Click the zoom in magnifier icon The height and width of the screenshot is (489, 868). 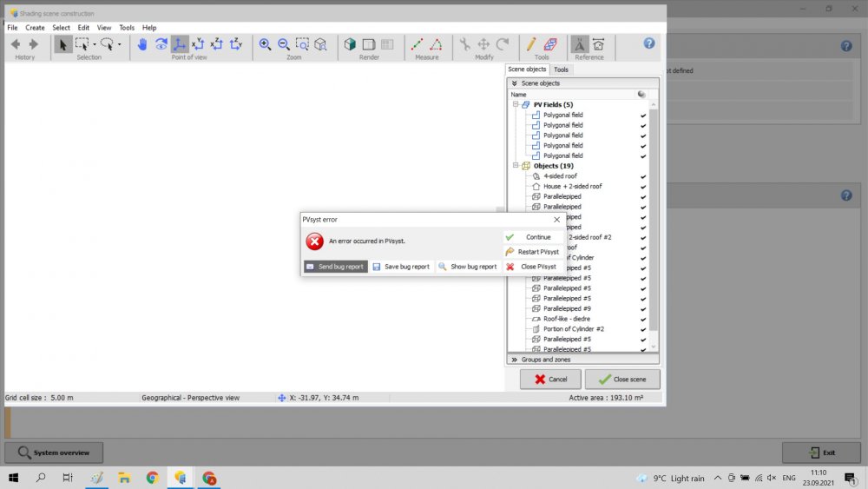[265, 44]
